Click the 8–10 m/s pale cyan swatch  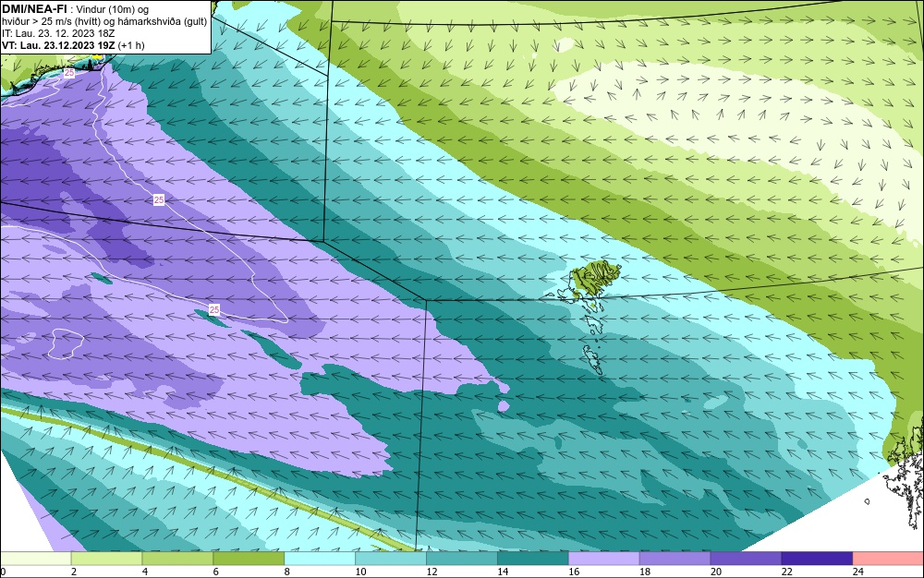320,559
